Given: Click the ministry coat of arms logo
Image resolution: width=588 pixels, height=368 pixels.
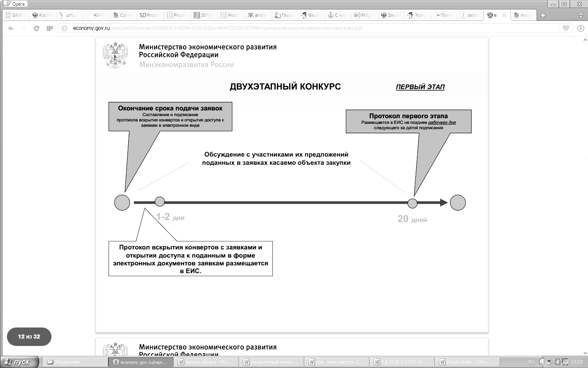Looking at the screenshot, I should [x=116, y=55].
